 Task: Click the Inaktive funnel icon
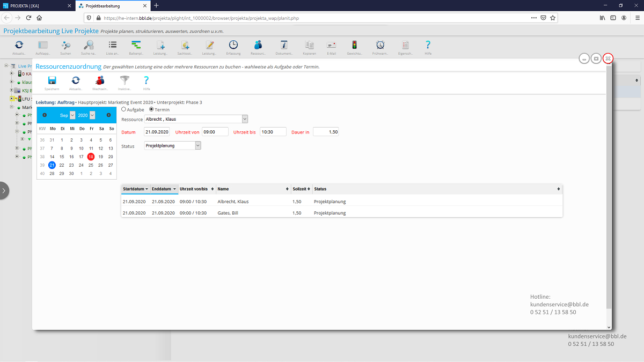pyautogui.click(x=125, y=80)
